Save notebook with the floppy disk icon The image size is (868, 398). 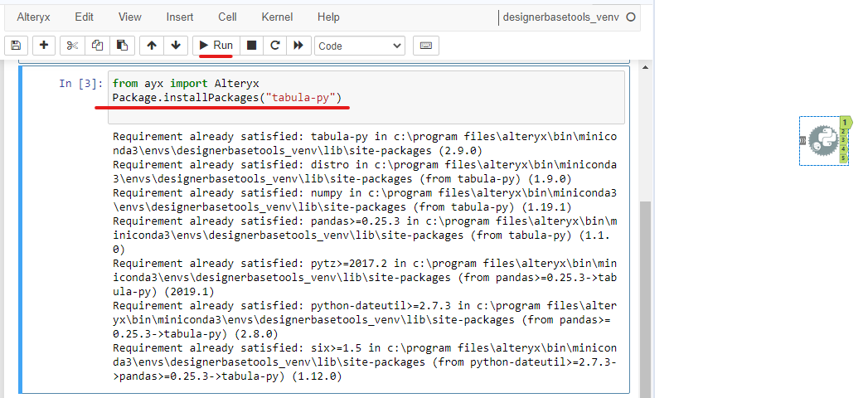(x=16, y=46)
